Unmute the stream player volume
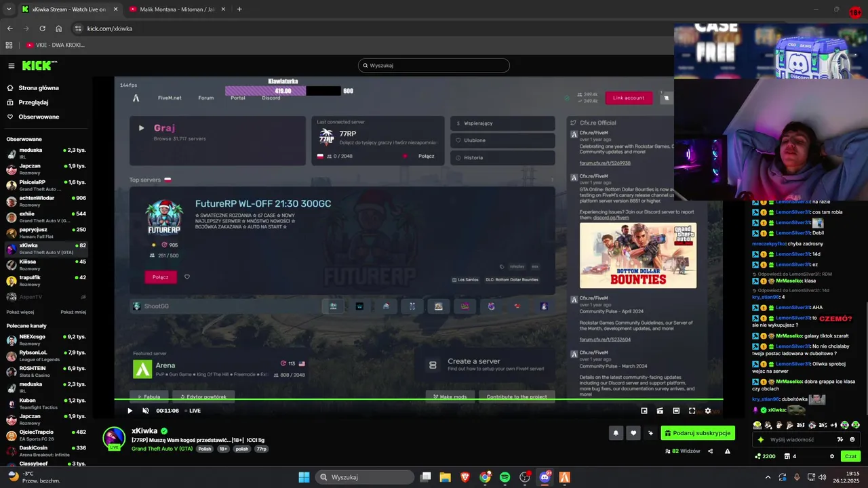 click(x=146, y=411)
